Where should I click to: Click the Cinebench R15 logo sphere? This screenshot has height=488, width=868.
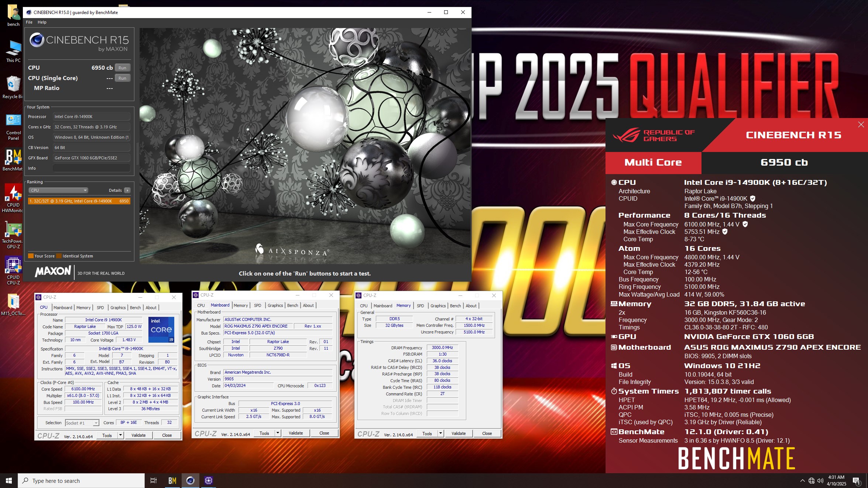point(37,40)
